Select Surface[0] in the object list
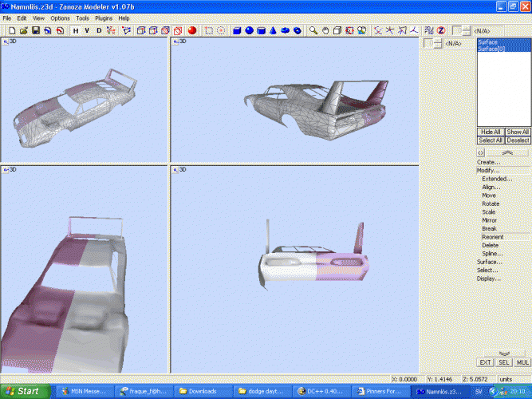 click(x=493, y=49)
